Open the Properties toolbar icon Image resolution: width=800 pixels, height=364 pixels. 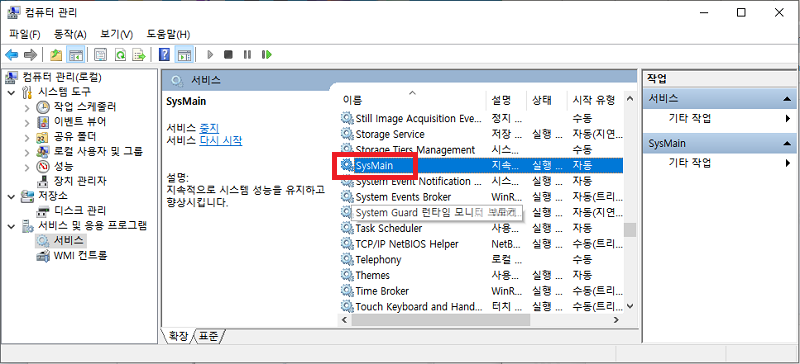pyautogui.click(x=101, y=55)
